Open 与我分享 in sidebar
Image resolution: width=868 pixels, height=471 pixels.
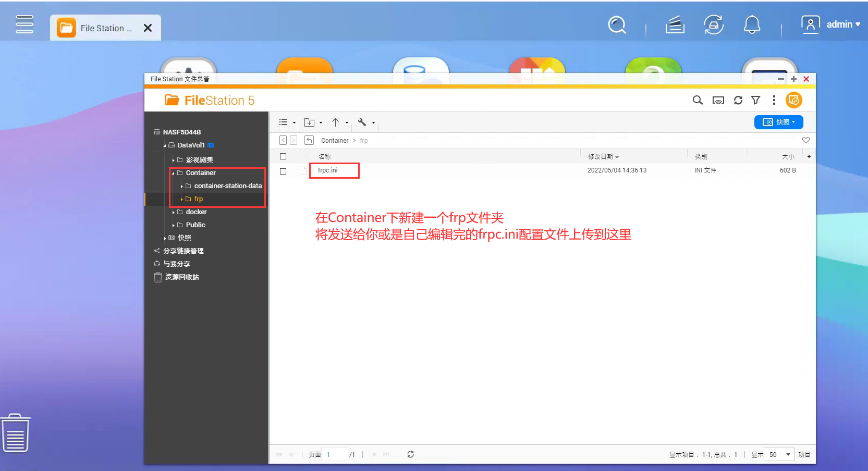coord(176,264)
